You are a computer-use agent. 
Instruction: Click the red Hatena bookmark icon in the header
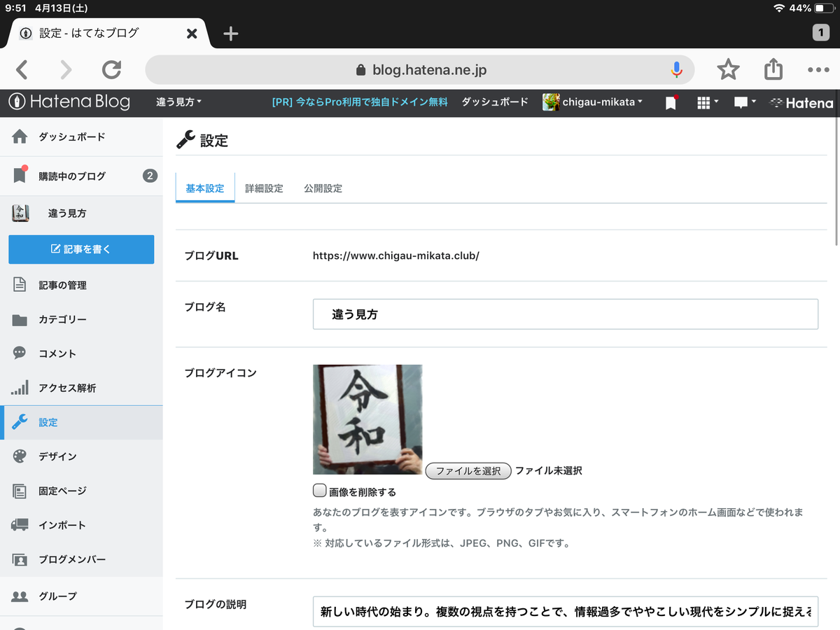pyautogui.click(x=670, y=102)
